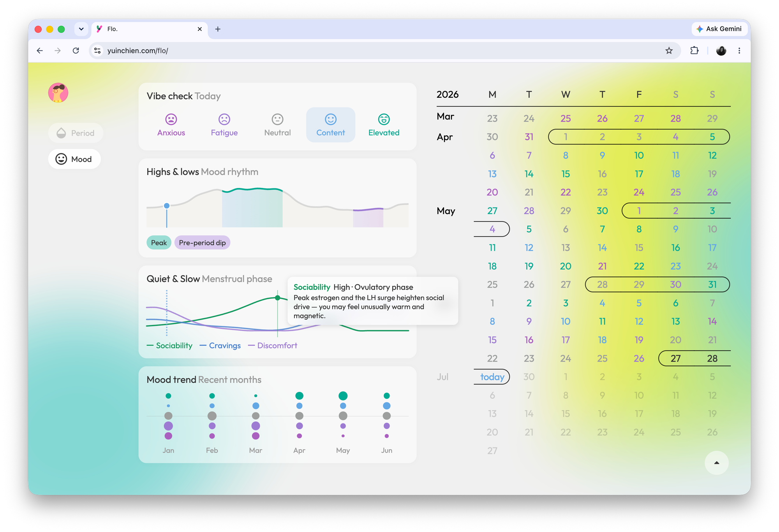Image resolution: width=779 pixels, height=532 pixels.
Task: Switch to the Period tab
Action: click(x=76, y=133)
